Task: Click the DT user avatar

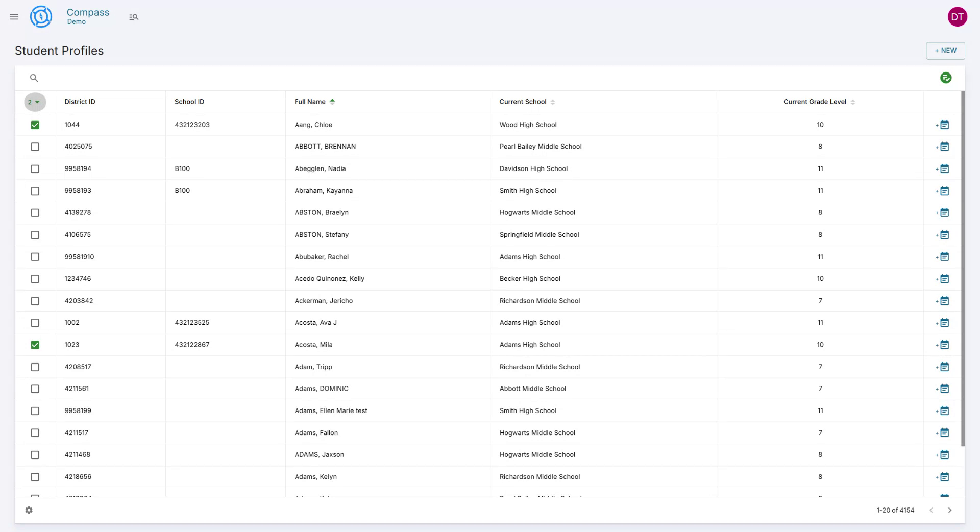Action: [957, 17]
